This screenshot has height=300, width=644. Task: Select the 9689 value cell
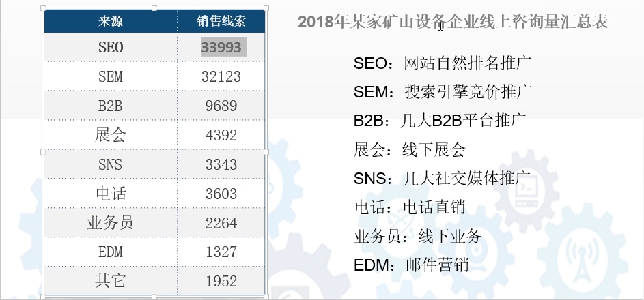pyautogui.click(x=221, y=106)
